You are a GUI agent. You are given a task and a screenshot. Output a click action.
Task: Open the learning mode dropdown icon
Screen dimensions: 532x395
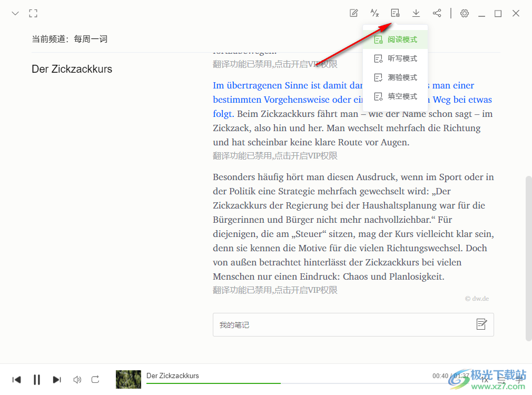pos(395,13)
